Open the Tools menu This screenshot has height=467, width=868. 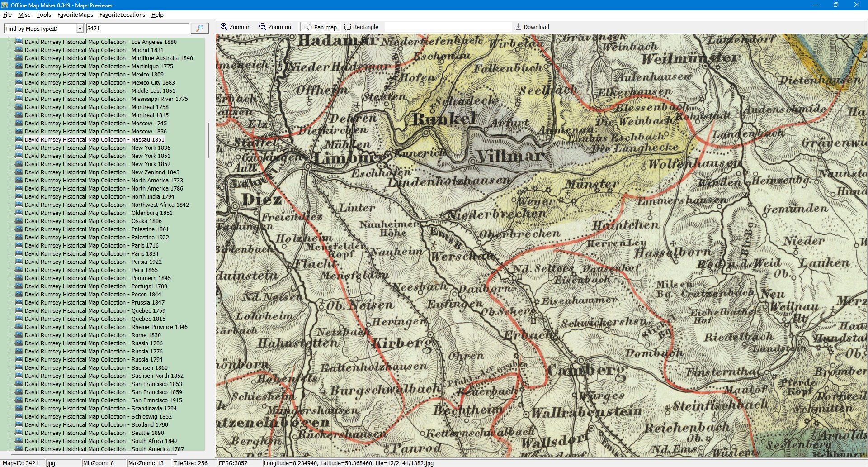pyautogui.click(x=43, y=15)
